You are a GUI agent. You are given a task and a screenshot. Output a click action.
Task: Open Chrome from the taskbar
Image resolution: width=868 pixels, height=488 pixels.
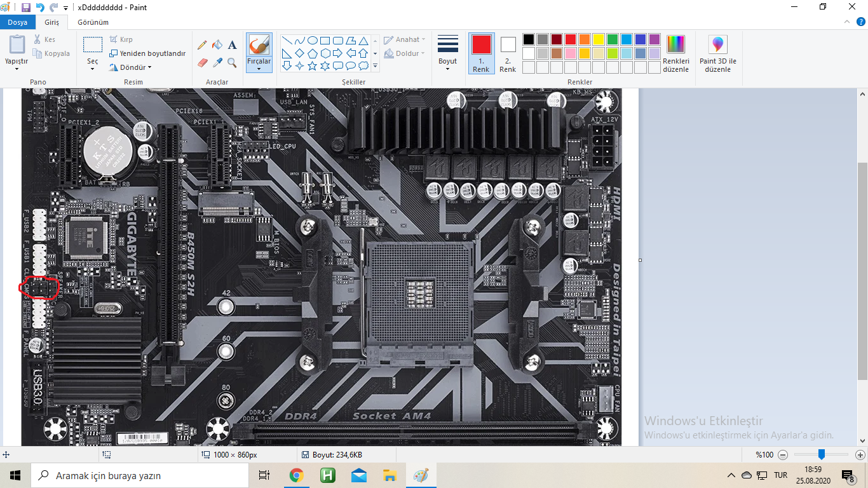coord(296,475)
